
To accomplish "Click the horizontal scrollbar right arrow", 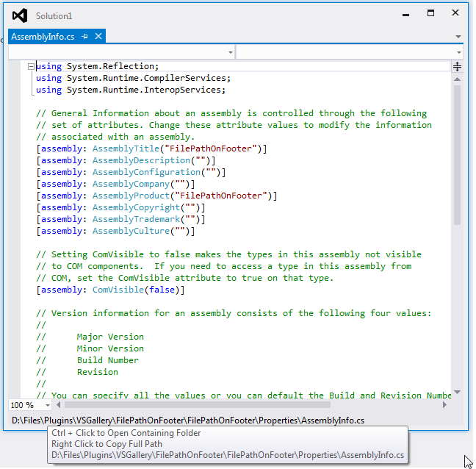I will pyautogui.click(x=444, y=405).
